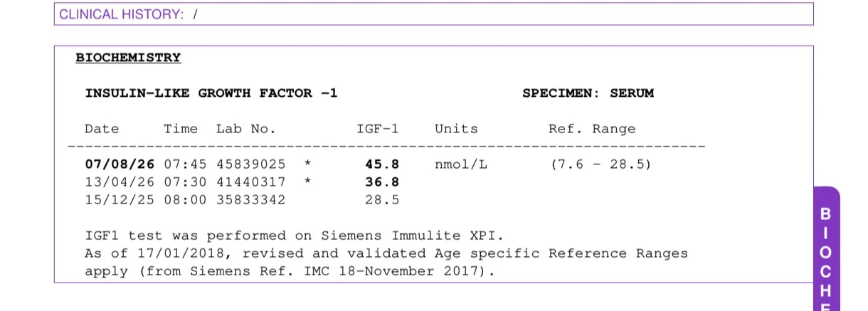
Task: Click the IGF-1 column header
Action: point(378,129)
